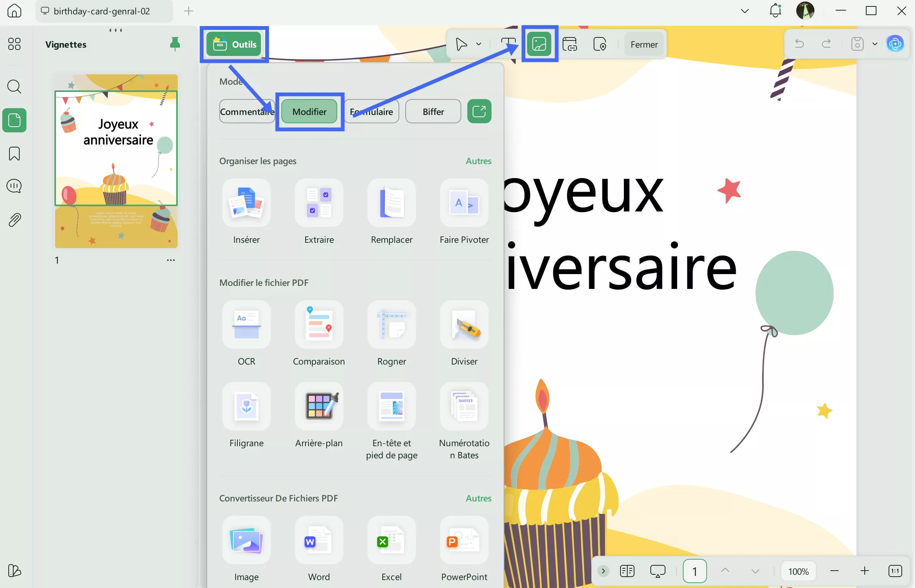Select the Modifier mode tab

[x=309, y=111]
